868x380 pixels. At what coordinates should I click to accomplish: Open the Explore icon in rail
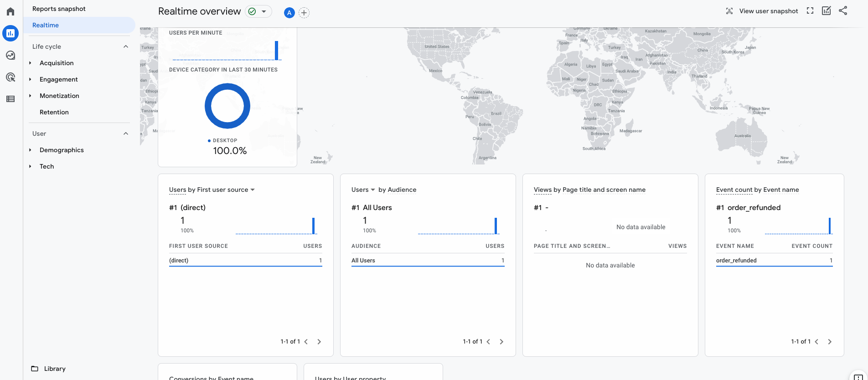[x=10, y=55]
